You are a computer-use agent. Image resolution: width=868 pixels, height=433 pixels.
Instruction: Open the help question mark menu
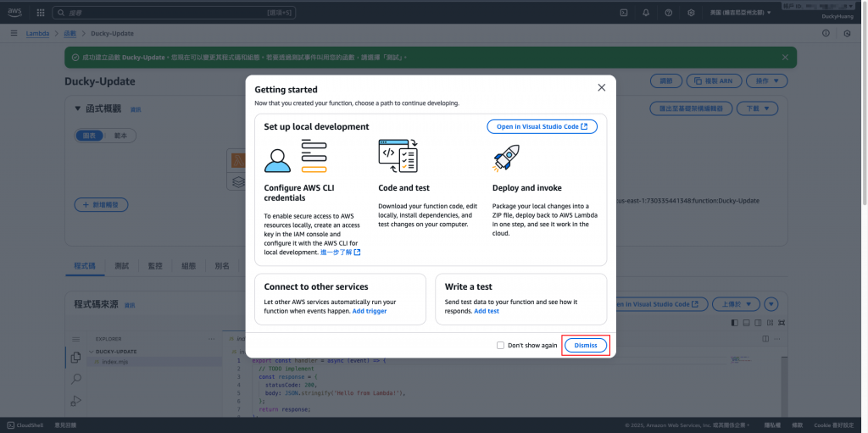click(668, 13)
